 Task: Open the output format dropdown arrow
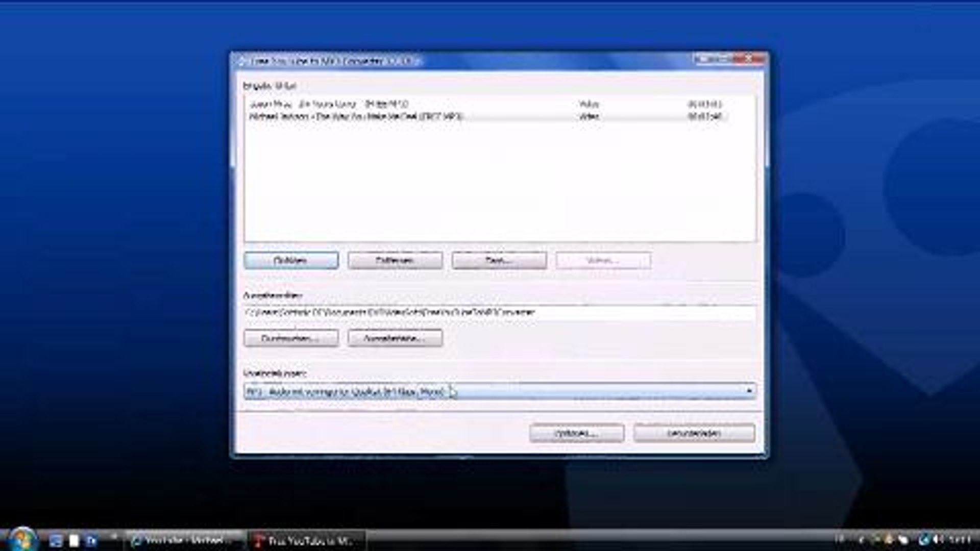pos(749,391)
